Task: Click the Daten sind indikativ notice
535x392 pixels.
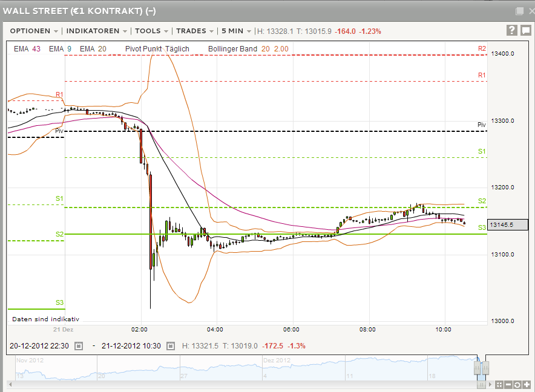Action: point(46,319)
